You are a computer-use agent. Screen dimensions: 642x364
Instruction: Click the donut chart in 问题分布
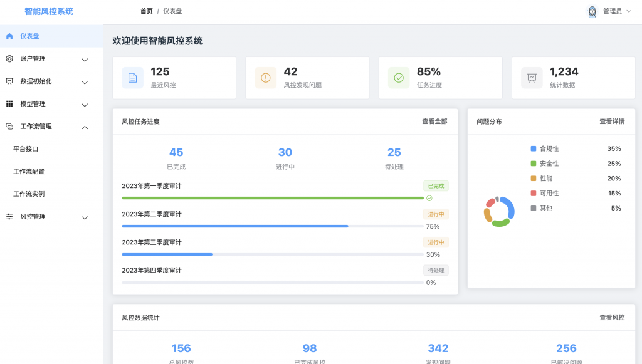(498, 211)
